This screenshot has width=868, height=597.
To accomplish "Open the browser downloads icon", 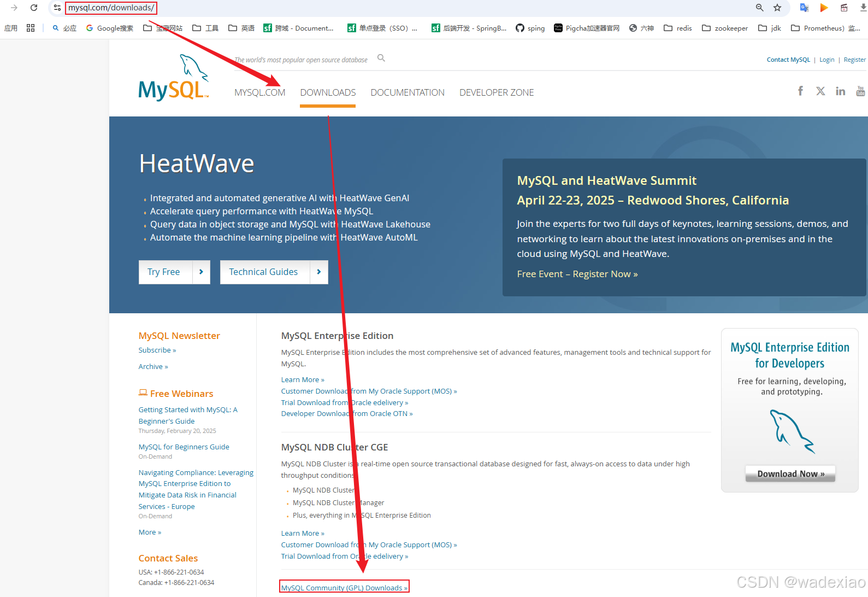I will 863,8.
